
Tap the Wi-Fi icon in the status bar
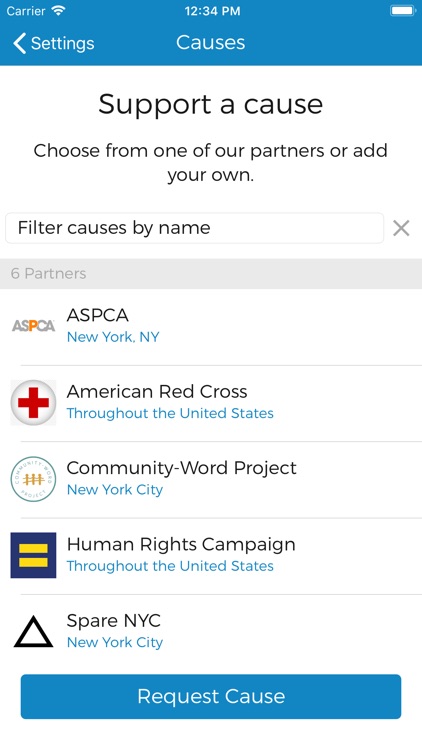tap(58, 11)
